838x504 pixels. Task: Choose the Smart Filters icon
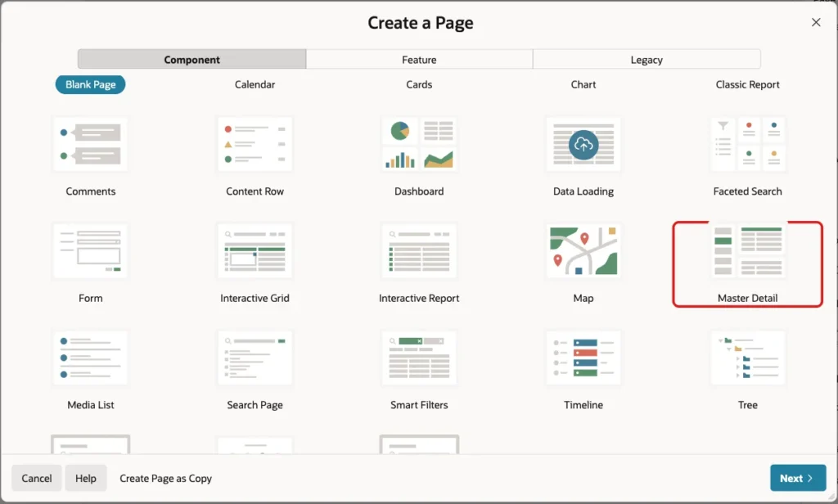pos(419,358)
